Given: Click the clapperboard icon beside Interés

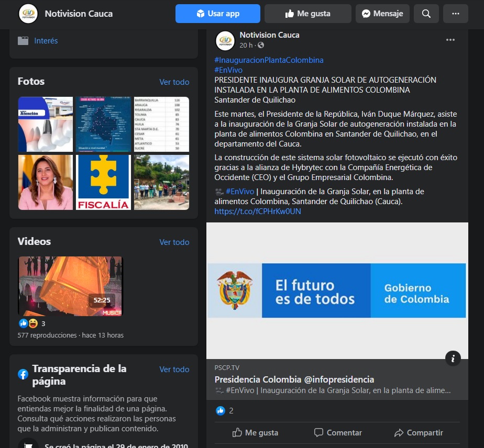Looking at the screenshot, I should point(23,41).
